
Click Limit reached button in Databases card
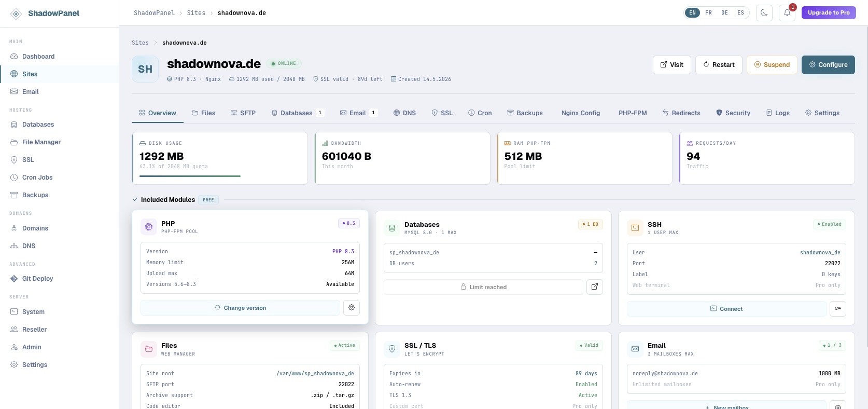click(x=483, y=287)
